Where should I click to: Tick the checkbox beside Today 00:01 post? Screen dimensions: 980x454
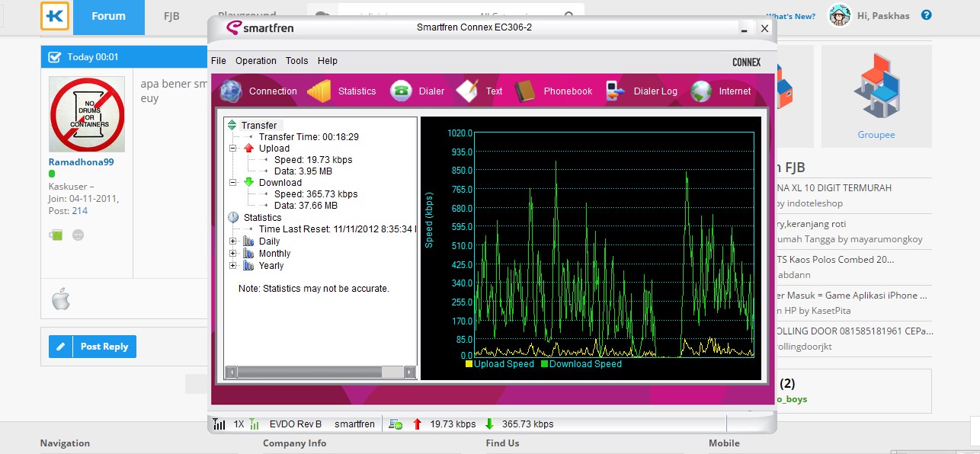[x=54, y=57]
